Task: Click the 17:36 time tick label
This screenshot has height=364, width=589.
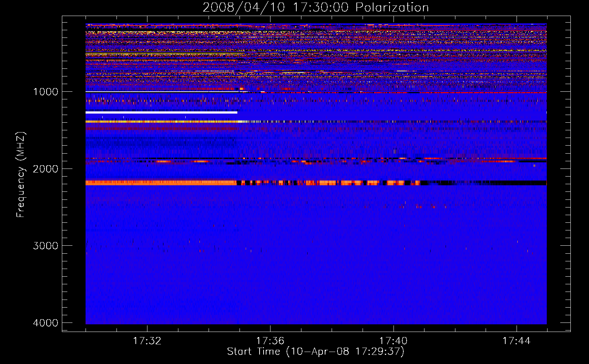Action: point(270,341)
